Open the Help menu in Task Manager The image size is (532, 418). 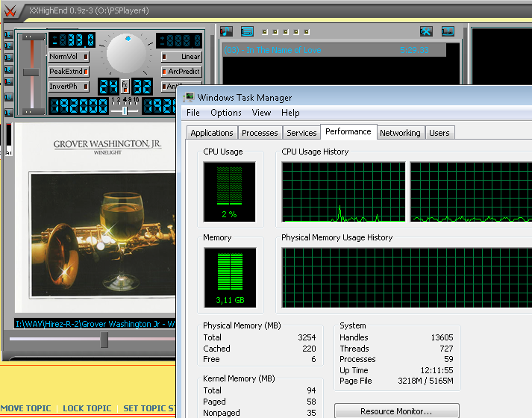click(x=290, y=113)
